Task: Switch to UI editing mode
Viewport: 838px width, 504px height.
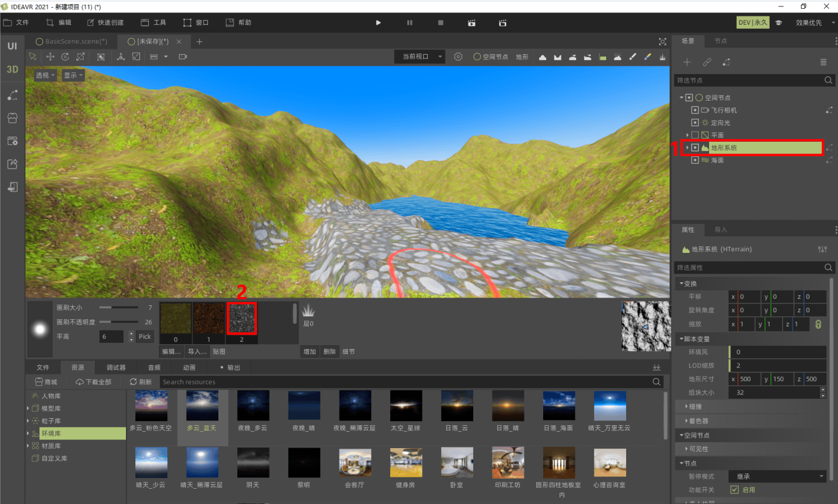Action: [12, 46]
